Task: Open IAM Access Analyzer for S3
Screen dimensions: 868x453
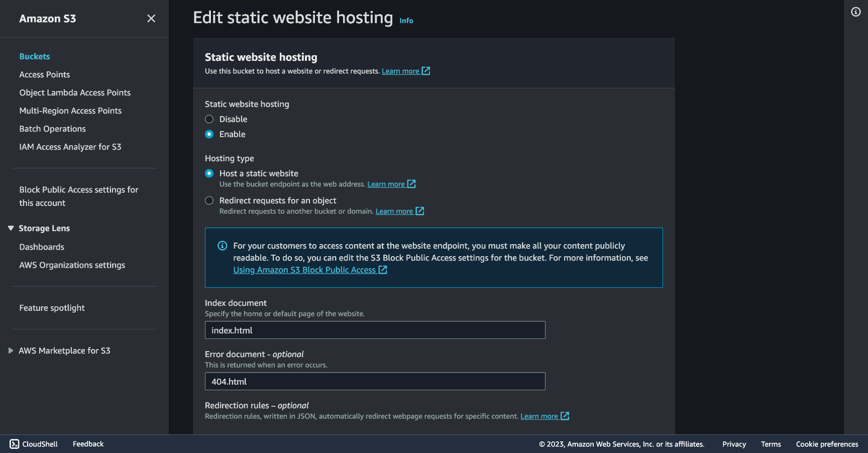Action: coord(70,147)
